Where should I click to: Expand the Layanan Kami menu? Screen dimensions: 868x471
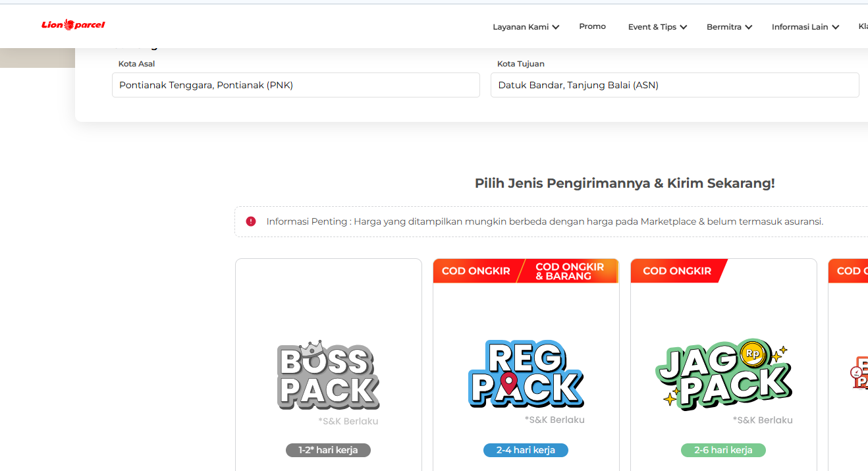(x=526, y=27)
